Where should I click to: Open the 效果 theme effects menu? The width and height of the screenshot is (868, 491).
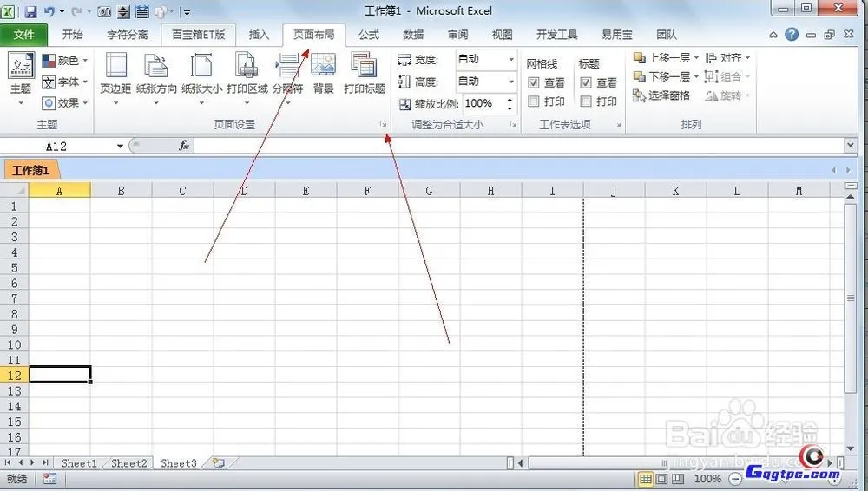pyautogui.click(x=65, y=103)
